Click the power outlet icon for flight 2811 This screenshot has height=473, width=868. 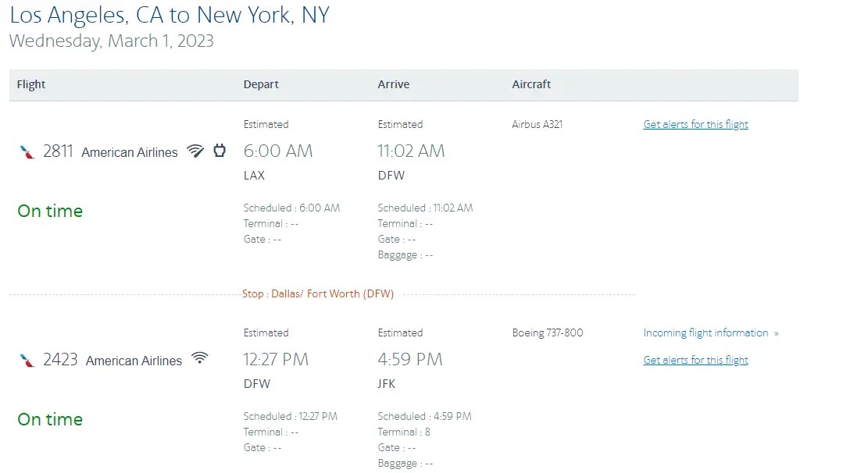coord(219,151)
